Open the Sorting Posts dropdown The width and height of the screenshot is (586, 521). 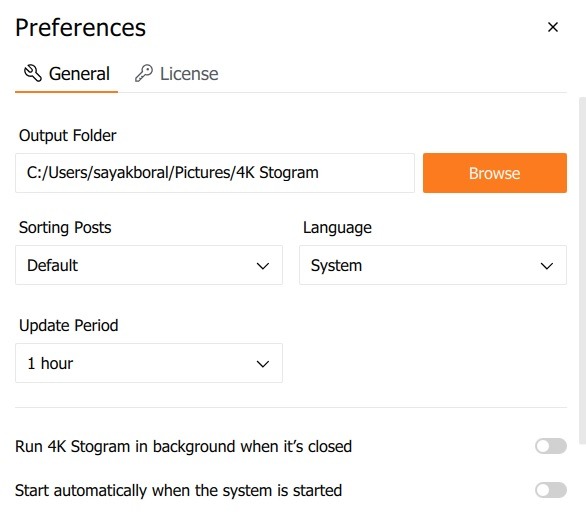(149, 265)
